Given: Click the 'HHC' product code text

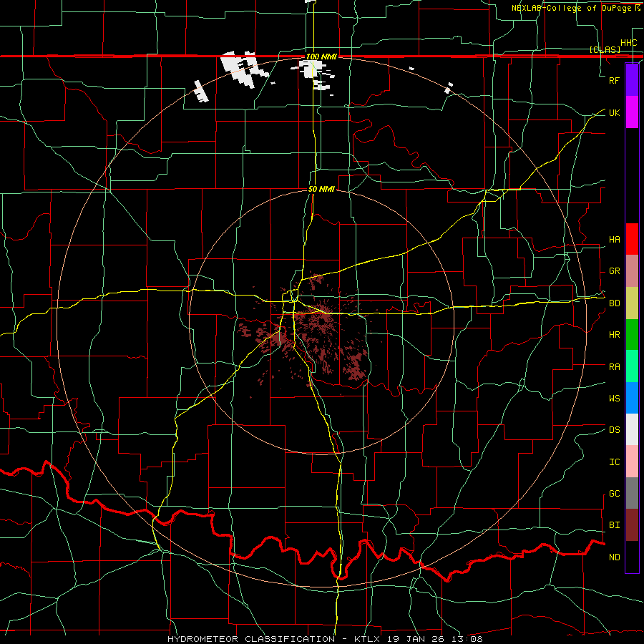Looking at the screenshot, I should click(x=629, y=43).
